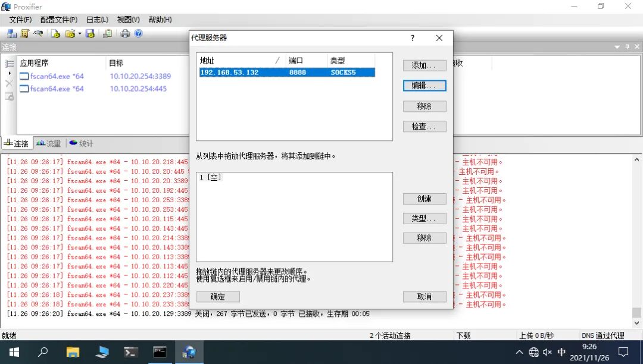This screenshot has height=364, width=643.
Task: Open File Explorer from taskbar
Action: 73,352
